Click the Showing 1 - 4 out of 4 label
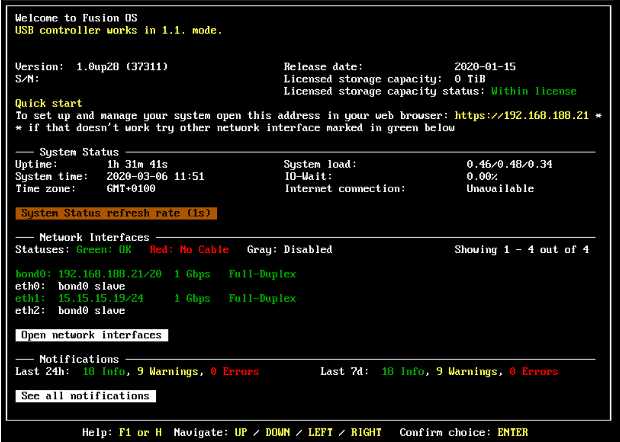Screen dimensions: 620x442 coord(521,249)
